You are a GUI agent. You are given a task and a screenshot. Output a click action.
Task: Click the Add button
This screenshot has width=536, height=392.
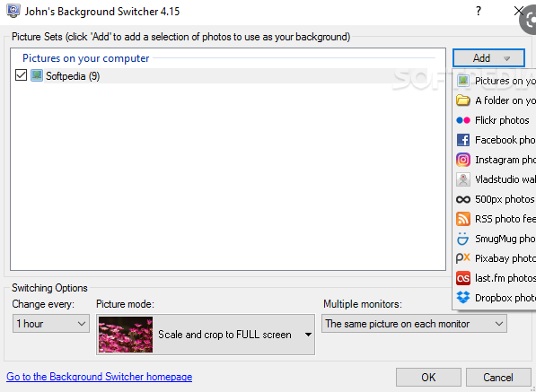(x=488, y=58)
